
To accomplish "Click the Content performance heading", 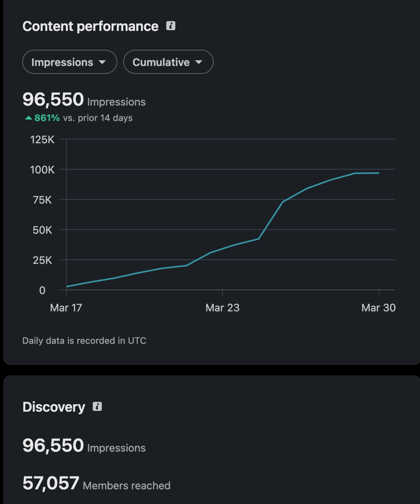I will point(90,26).
